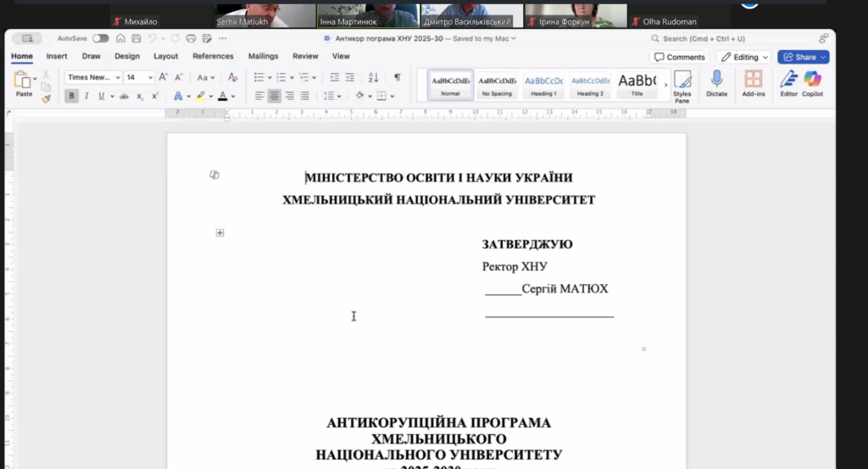
Task: Start Dictate with microphone
Action: point(716,84)
